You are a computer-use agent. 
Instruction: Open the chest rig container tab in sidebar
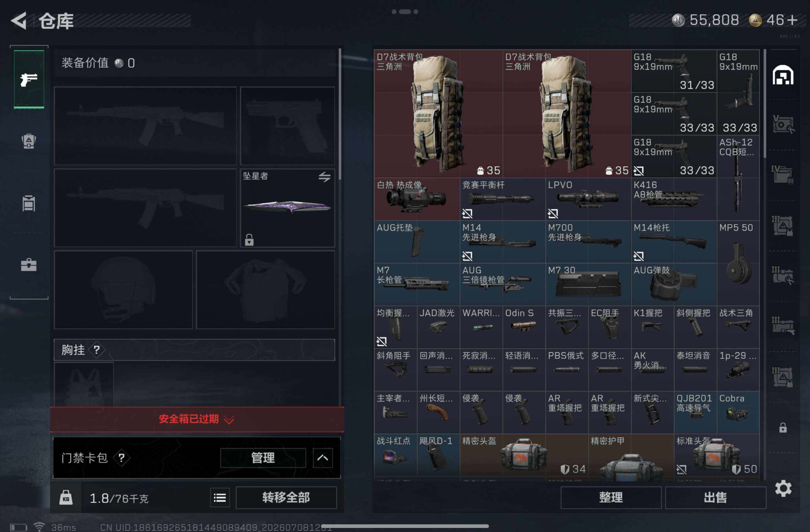pyautogui.click(x=29, y=203)
